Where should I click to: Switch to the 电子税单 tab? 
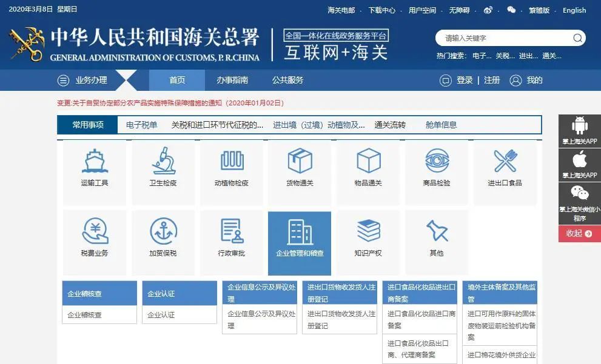pos(141,125)
